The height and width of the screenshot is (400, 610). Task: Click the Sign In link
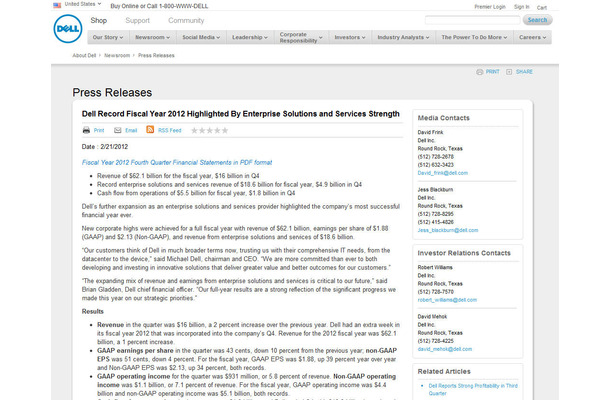(x=522, y=7)
